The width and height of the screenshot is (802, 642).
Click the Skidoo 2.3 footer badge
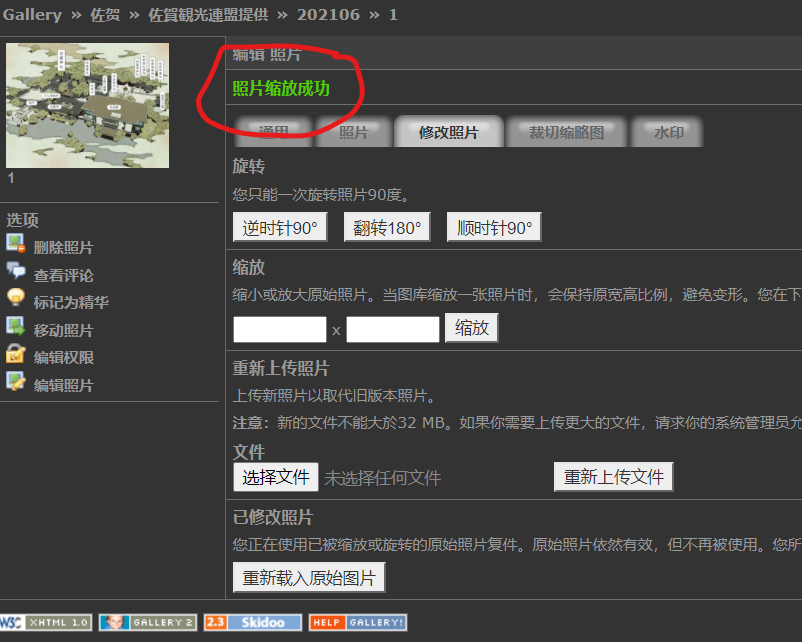tap(252, 622)
